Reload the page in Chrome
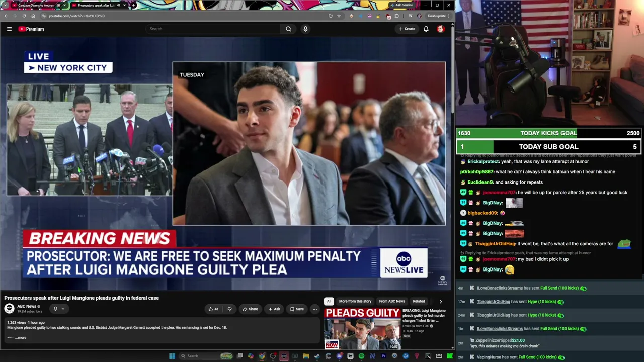Viewport: 644px width, 362px height. (x=24, y=16)
